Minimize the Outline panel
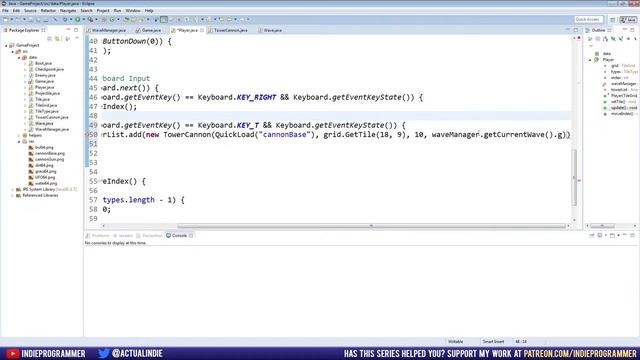Viewport: 640px width, 360px height. (624, 30)
